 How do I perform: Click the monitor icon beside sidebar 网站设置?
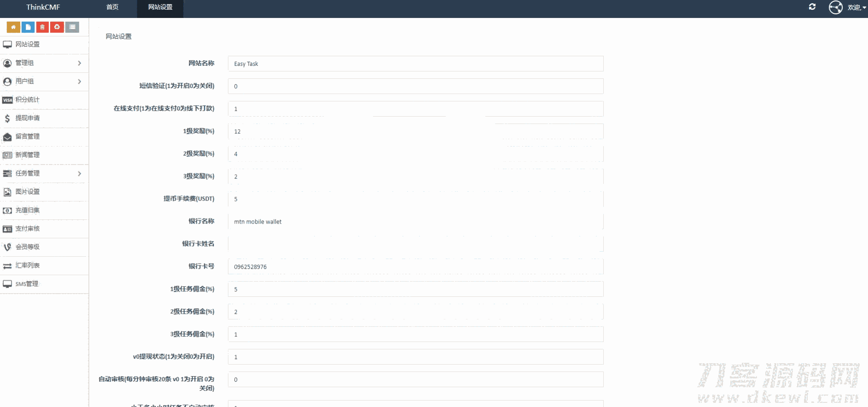pos(7,45)
